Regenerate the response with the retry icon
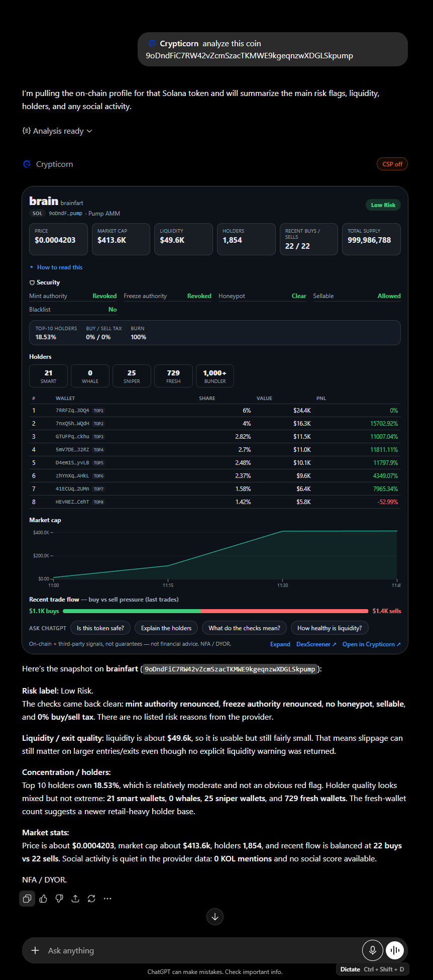This screenshot has height=980, width=433. (91, 899)
